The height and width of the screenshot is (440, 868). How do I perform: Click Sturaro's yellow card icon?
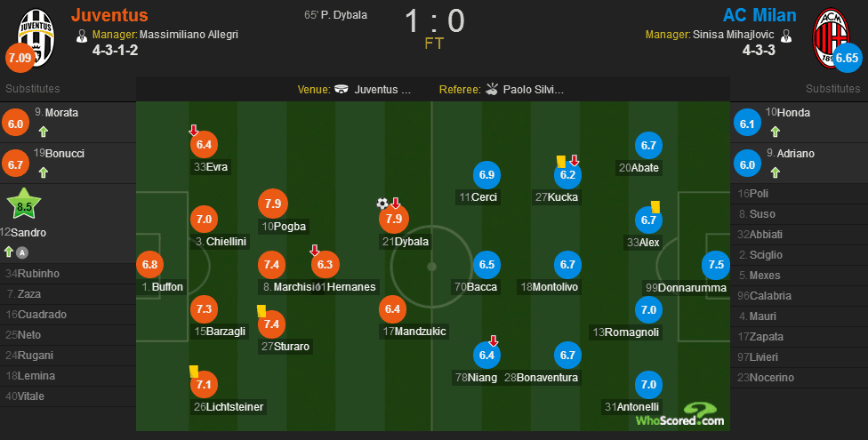261,311
